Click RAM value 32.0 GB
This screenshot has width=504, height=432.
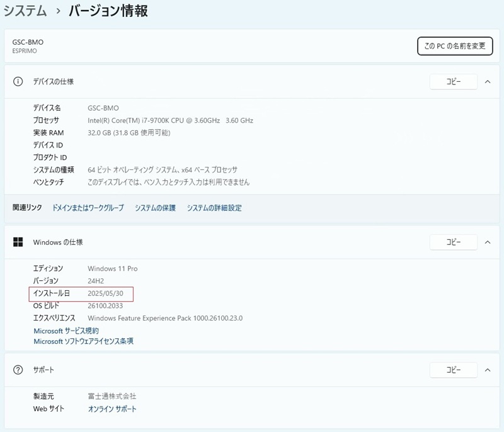129,133
